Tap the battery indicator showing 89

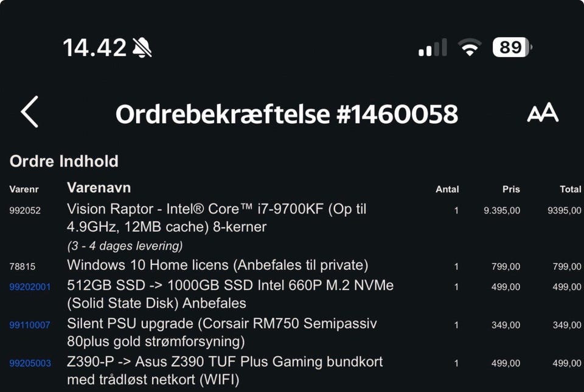pyautogui.click(x=512, y=47)
